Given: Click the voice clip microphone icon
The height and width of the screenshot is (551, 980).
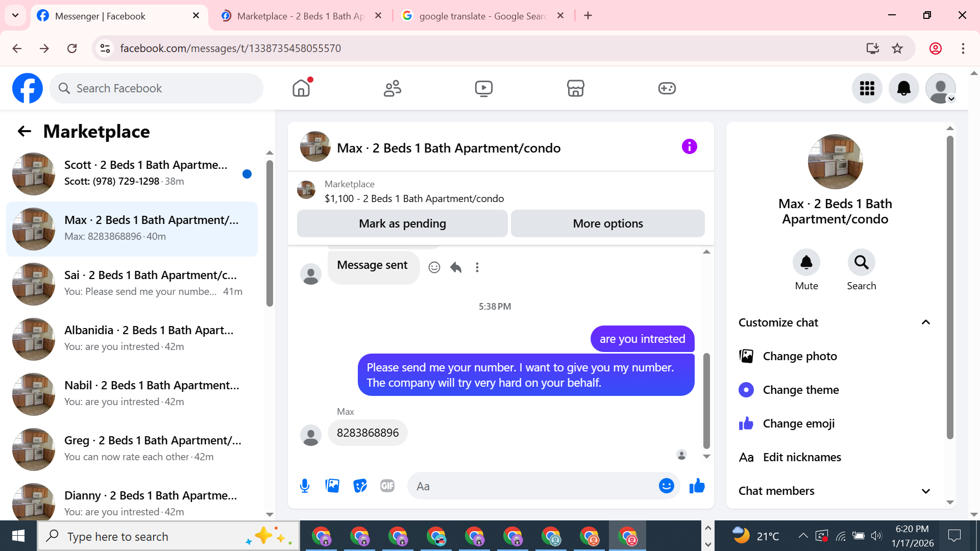Looking at the screenshot, I should (305, 486).
